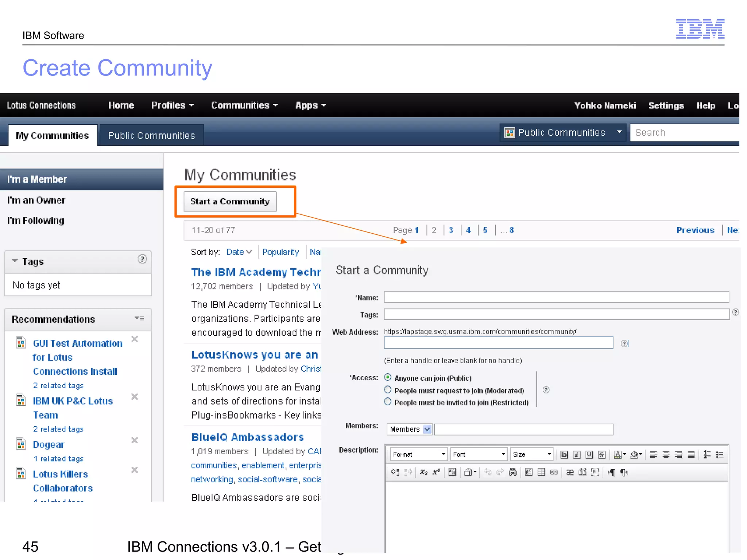
Task: Apply superscript formatting
Action: tap(436, 472)
